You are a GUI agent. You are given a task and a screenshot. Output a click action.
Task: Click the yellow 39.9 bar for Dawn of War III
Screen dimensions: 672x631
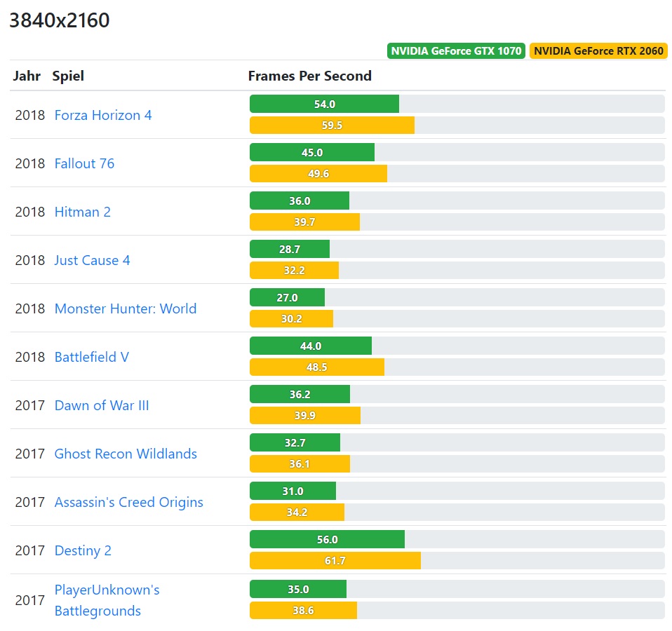305,416
